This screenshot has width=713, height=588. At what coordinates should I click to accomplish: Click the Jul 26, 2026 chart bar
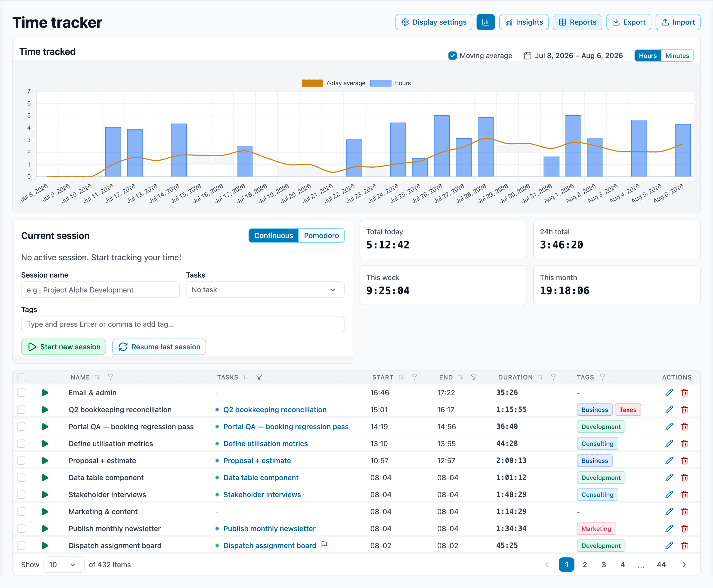(441, 146)
